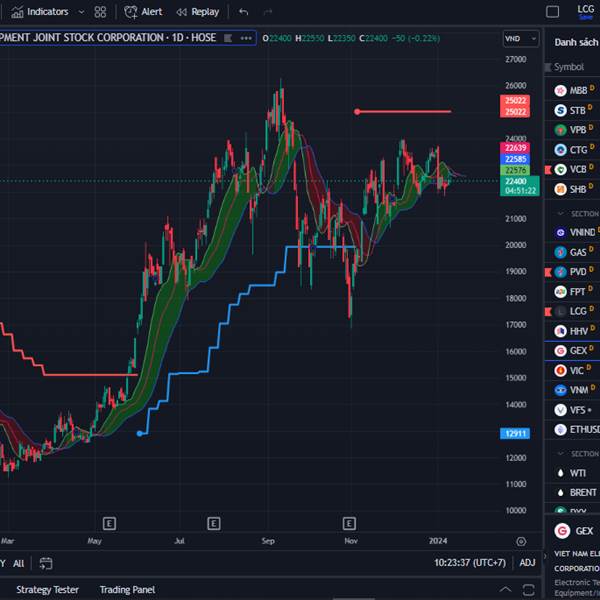Open the Strategy Tester tab

point(47,590)
